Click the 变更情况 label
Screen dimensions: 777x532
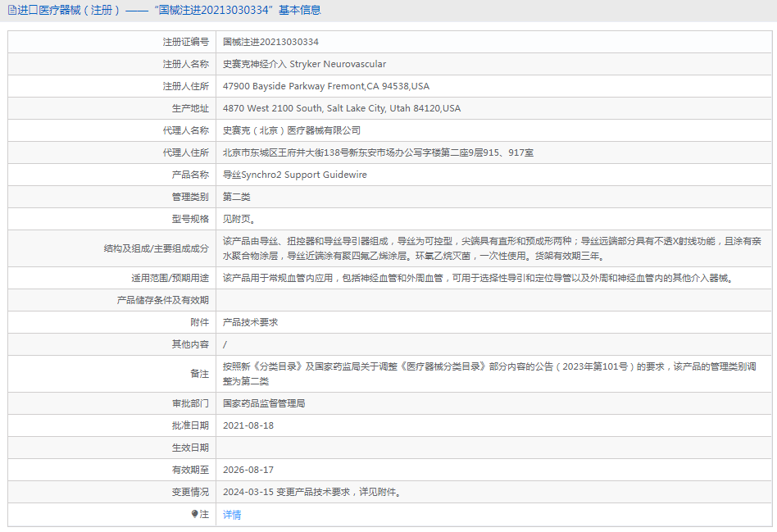(x=190, y=492)
